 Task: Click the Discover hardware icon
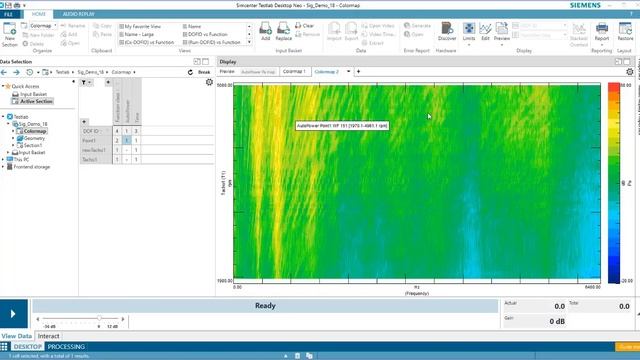pyautogui.click(x=447, y=31)
